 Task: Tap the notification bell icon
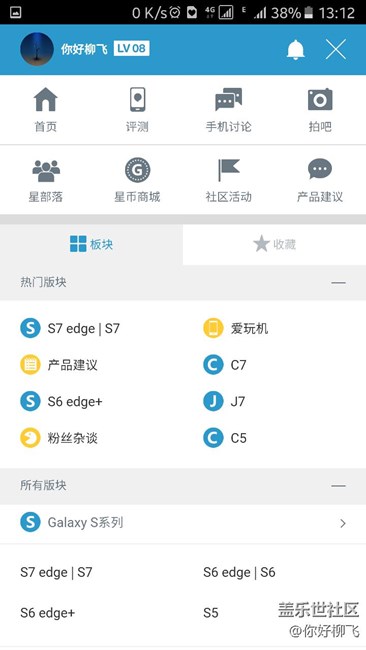[x=296, y=50]
